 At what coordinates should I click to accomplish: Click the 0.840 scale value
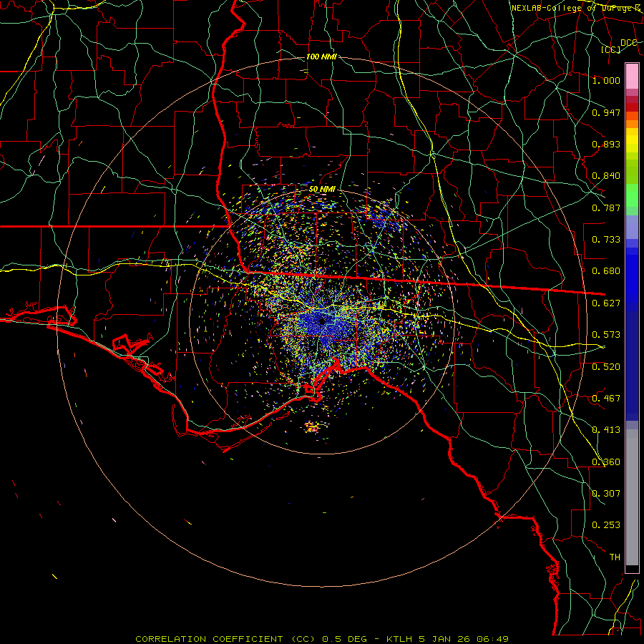point(606,176)
